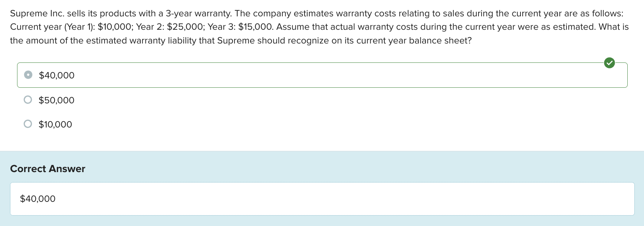Click the unselected second radio circle

pyautogui.click(x=27, y=100)
